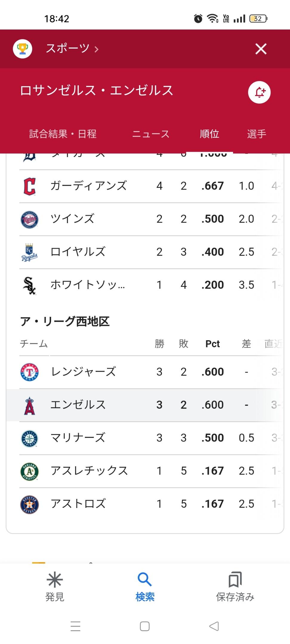Switch to the 試合結果・日程 tab
Viewport: 290px width, 644px height.
(63, 134)
